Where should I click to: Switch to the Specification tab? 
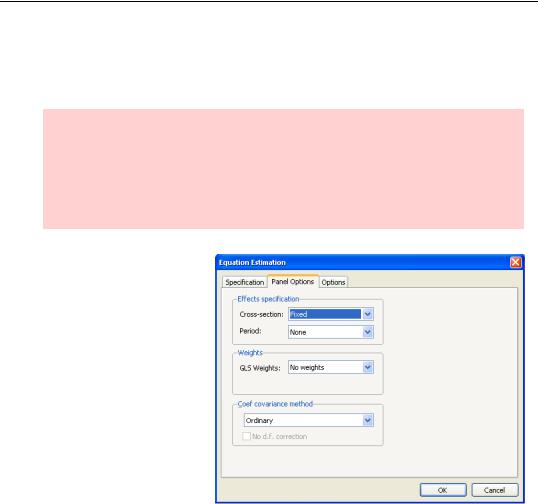[244, 282]
